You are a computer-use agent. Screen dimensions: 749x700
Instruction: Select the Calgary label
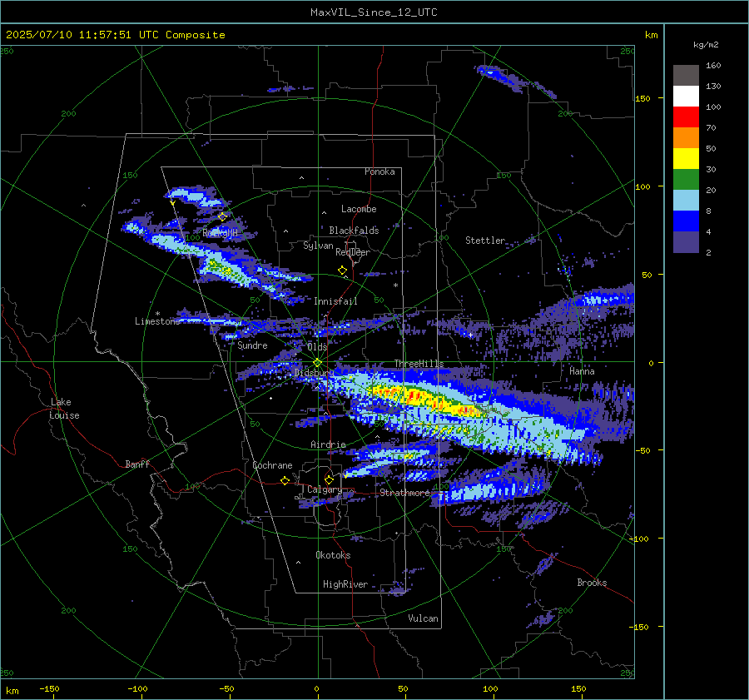click(325, 489)
